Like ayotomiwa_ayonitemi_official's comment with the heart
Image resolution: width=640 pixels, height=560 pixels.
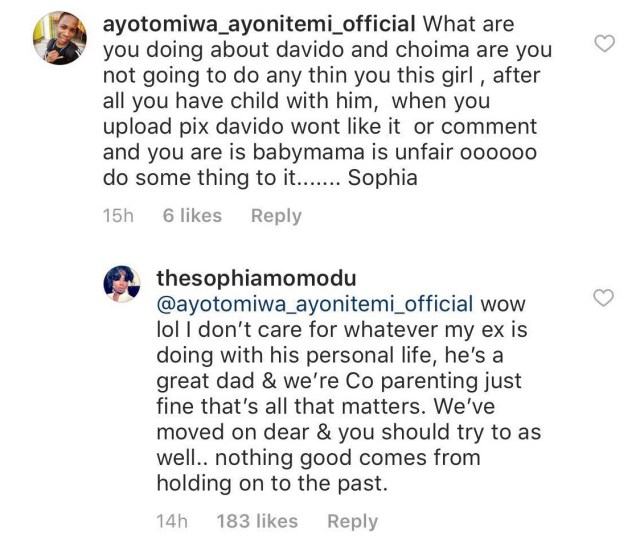(605, 42)
